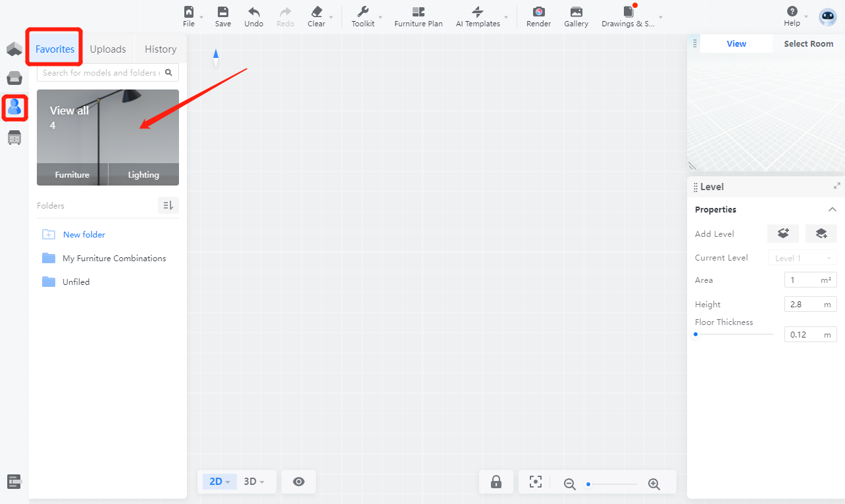Undo the last action

(253, 12)
